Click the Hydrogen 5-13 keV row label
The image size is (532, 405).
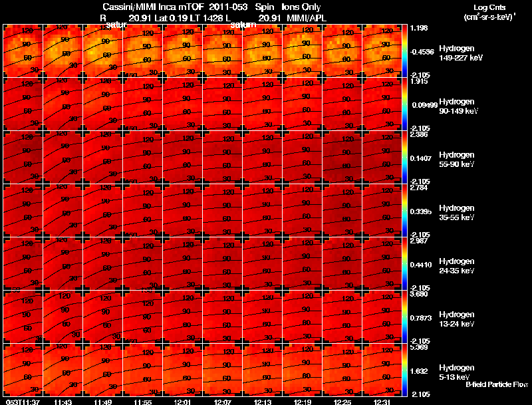coord(456,372)
